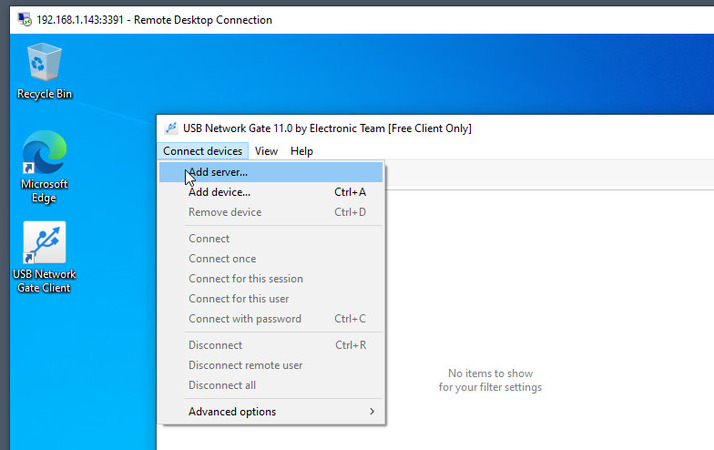The image size is (714, 450).
Task: Expand the Advanced options submenu
Action: pos(271,412)
